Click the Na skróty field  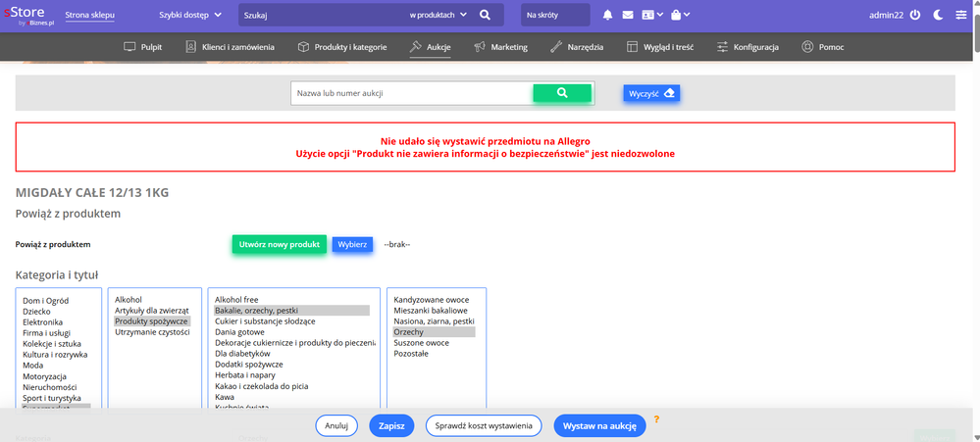555,15
